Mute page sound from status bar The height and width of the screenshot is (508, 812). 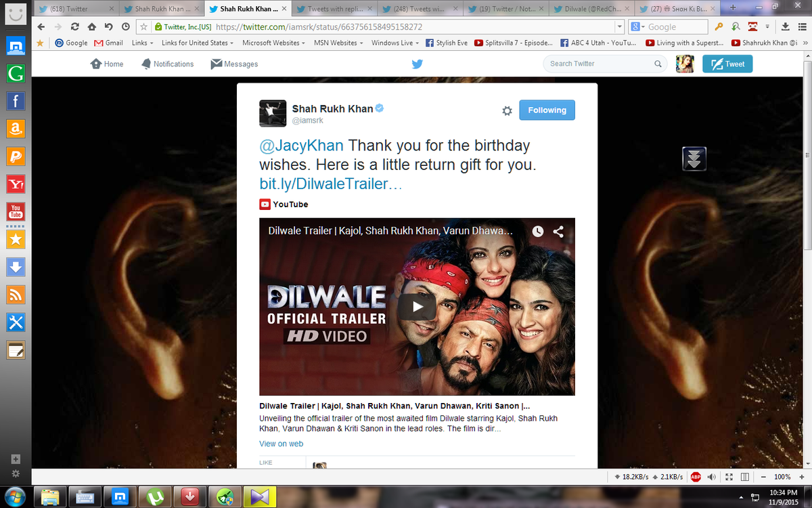[x=712, y=477]
